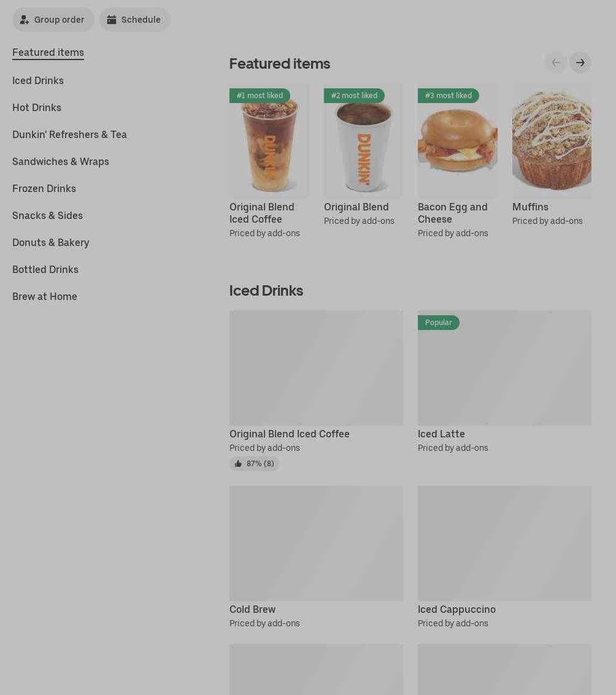The height and width of the screenshot is (695, 616).
Task: Jump to Dunkin' Refreshers & Tea section
Action: (x=69, y=135)
